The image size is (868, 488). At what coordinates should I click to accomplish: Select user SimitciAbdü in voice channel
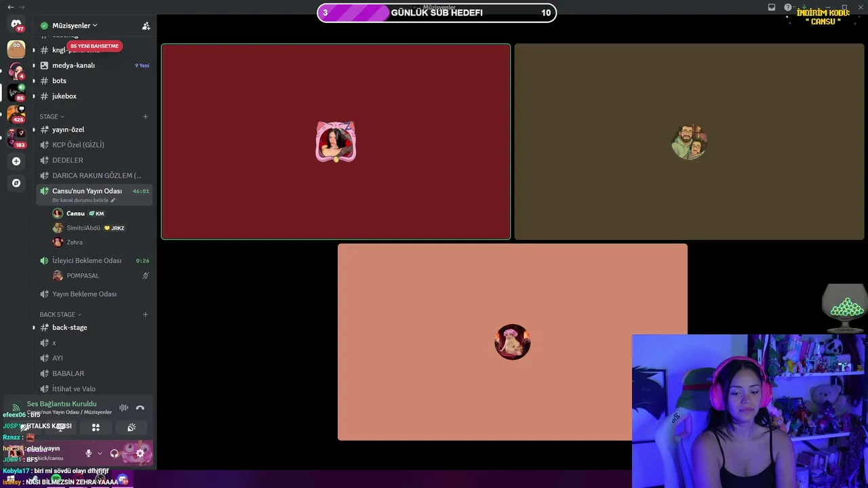[101, 228]
